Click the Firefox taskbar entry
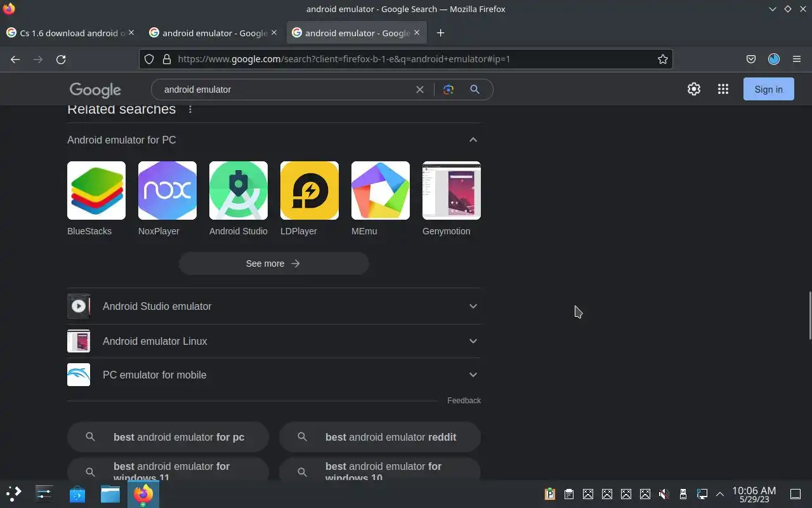The width and height of the screenshot is (812, 508). 143,493
